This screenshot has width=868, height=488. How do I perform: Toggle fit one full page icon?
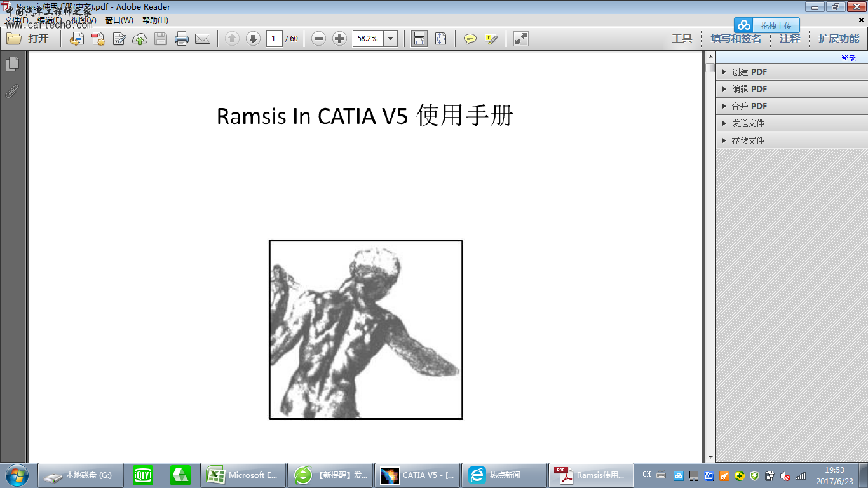pyautogui.click(x=440, y=39)
